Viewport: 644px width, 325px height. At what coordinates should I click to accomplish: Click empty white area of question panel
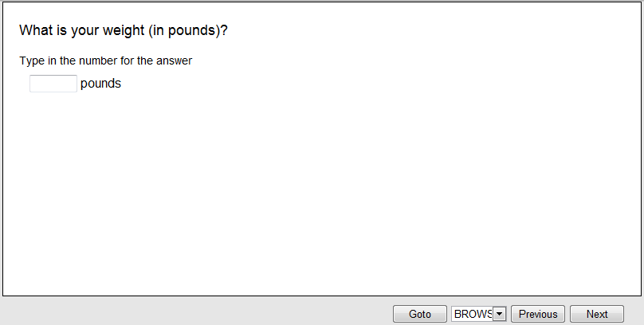(x=319, y=191)
